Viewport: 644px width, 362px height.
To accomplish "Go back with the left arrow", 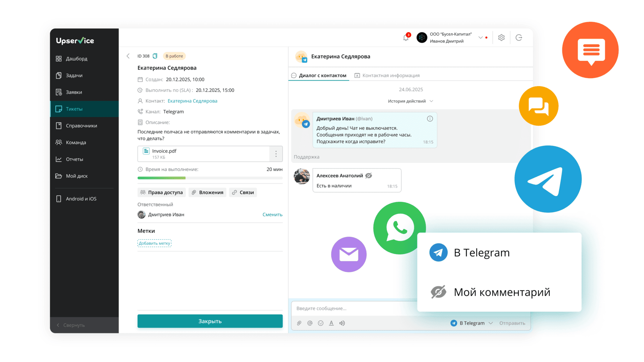I will coord(128,56).
